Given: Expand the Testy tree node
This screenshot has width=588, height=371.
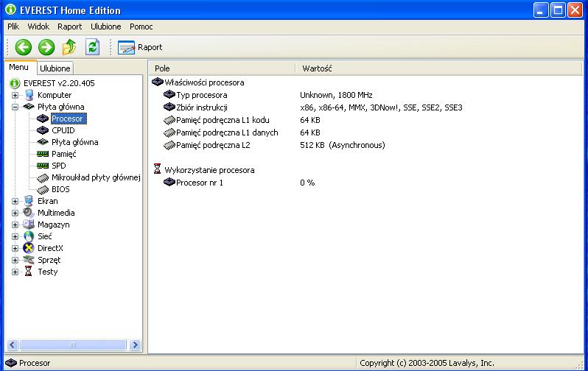Looking at the screenshot, I should click(15, 272).
